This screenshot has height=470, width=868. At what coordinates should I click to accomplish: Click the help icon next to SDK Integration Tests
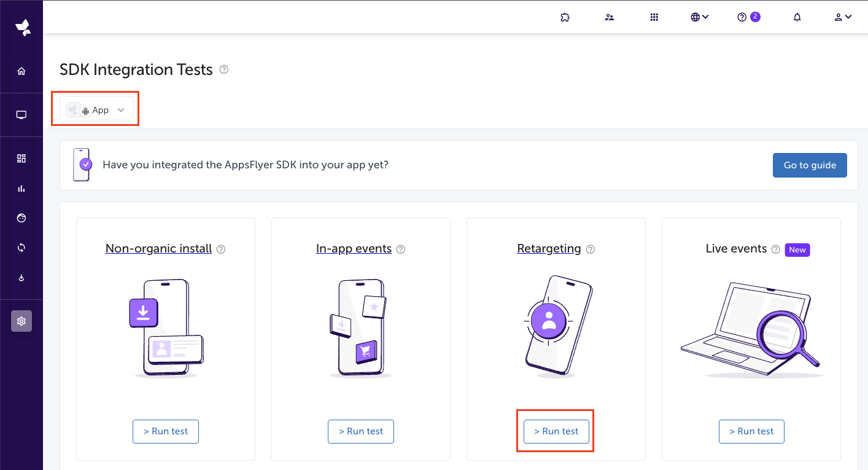click(224, 69)
